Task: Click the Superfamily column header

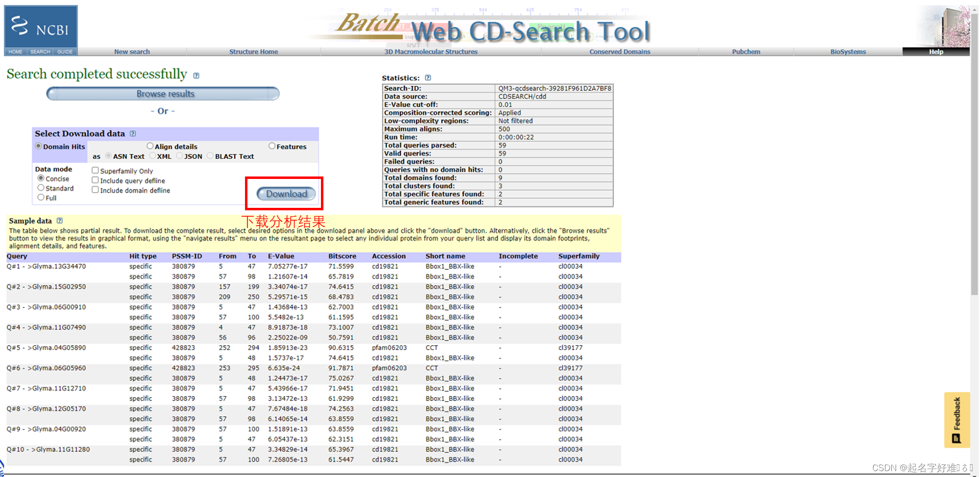Action: click(579, 256)
